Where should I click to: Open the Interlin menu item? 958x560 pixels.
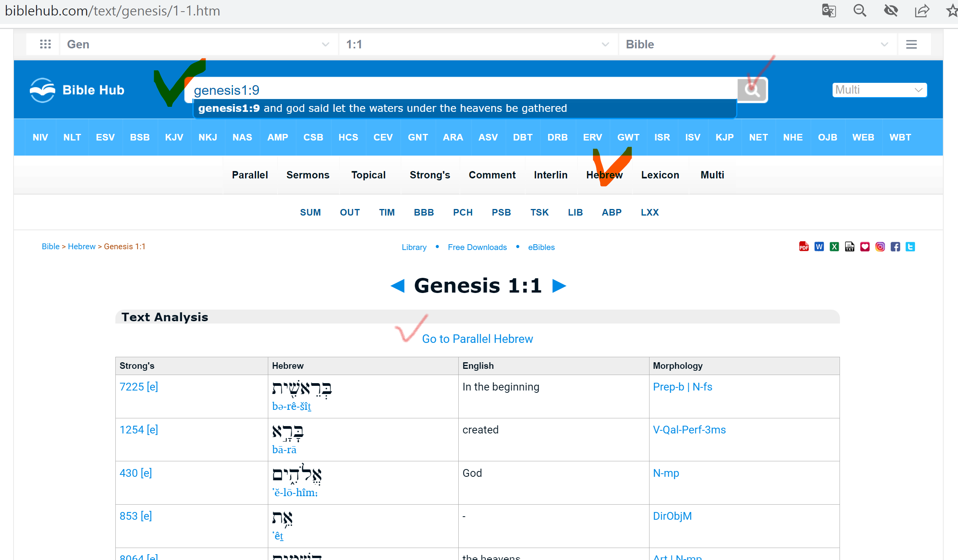point(550,175)
